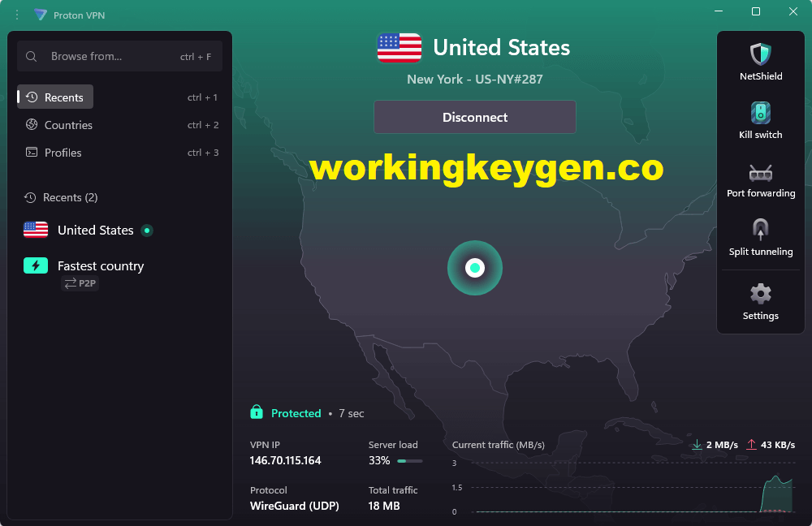Image resolution: width=812 pixels, height=526 pixels.
Task: Click the green Protected padlock icon
Action: (256, 413)
